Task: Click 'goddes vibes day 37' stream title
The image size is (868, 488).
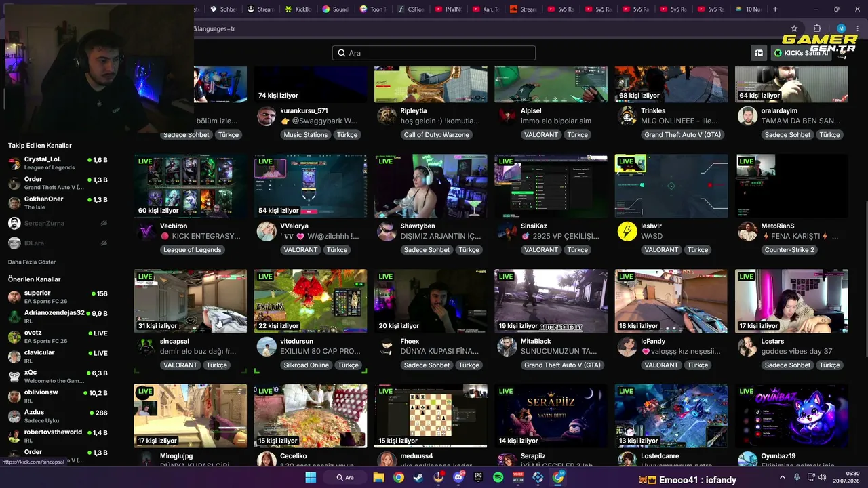Action: (x=797, y=351)
